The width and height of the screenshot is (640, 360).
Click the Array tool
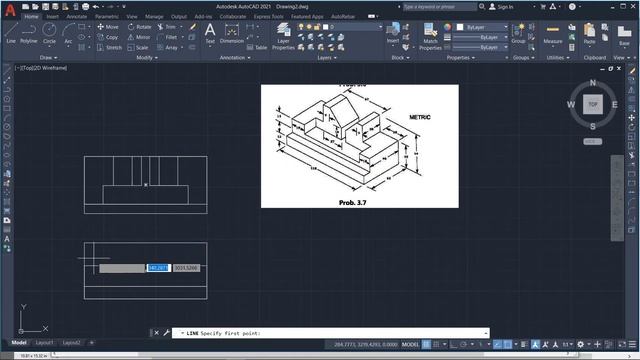[x=167, y=47]
